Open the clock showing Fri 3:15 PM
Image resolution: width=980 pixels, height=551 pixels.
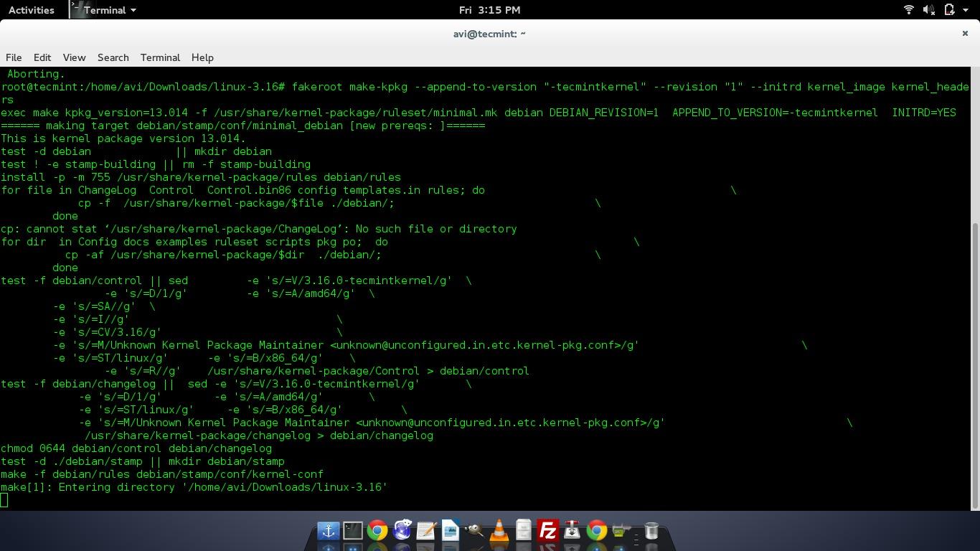point(490,9)
